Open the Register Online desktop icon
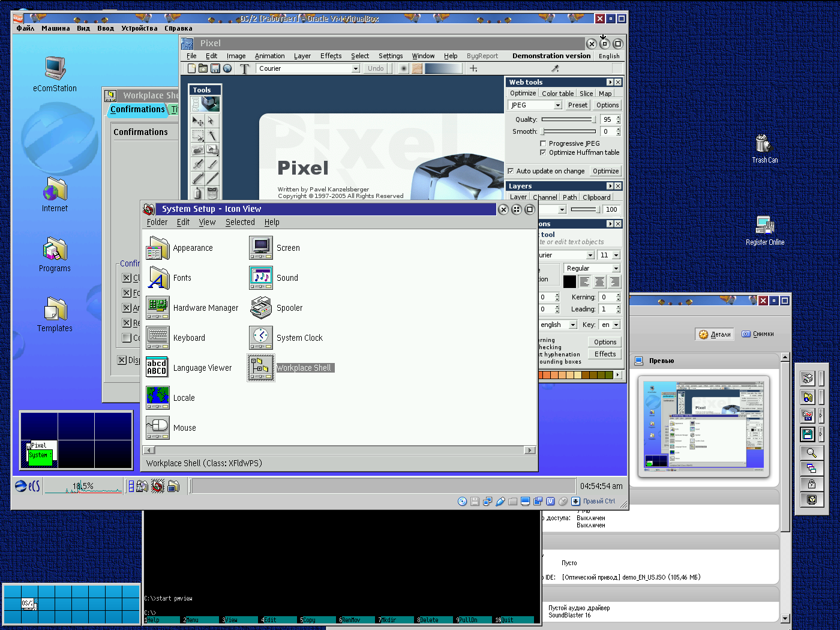Viewport: 840px width, 630px height. [x=765, y=225]
